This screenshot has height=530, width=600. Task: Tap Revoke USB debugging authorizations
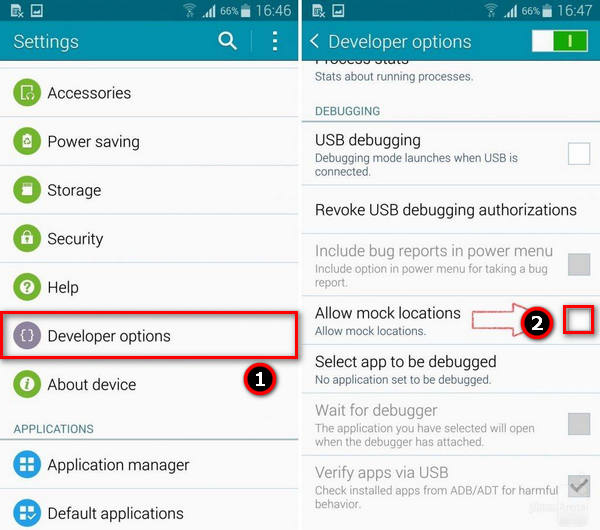[451, 210]
